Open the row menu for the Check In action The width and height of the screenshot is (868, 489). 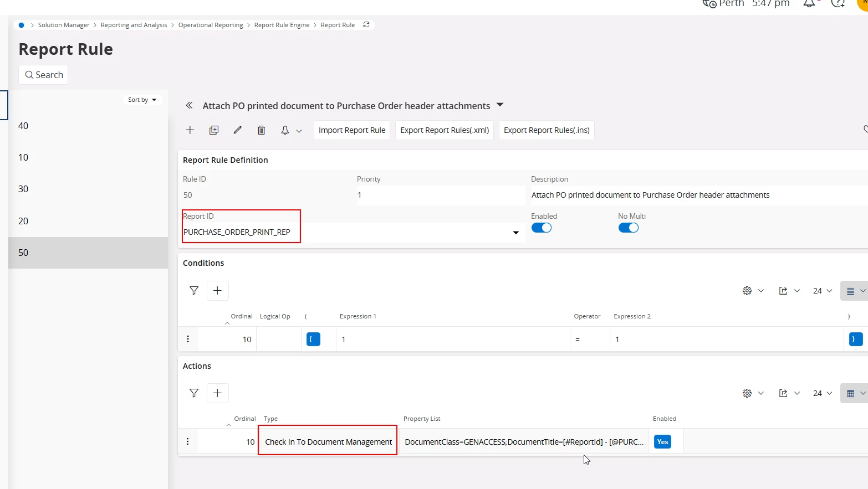click(188, 441)
